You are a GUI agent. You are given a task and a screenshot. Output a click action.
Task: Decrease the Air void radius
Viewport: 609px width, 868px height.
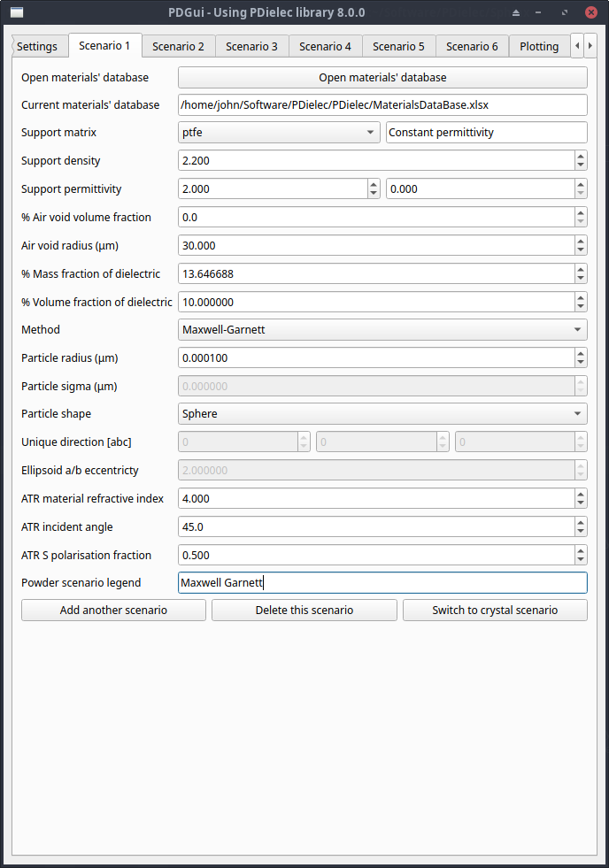click(581, 250)
